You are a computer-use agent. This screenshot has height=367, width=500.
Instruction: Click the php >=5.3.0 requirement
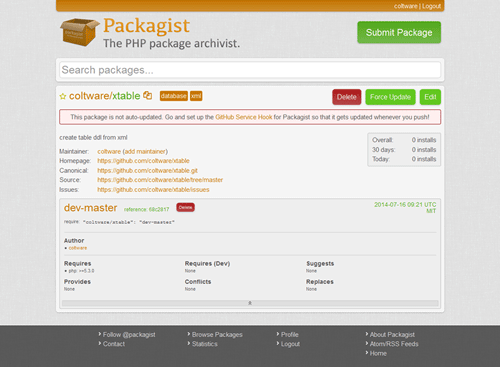point(81,271)
